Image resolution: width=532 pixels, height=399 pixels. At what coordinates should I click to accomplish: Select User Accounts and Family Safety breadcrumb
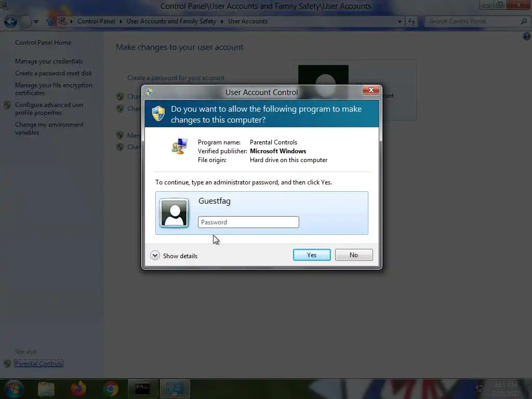[171, 21]
